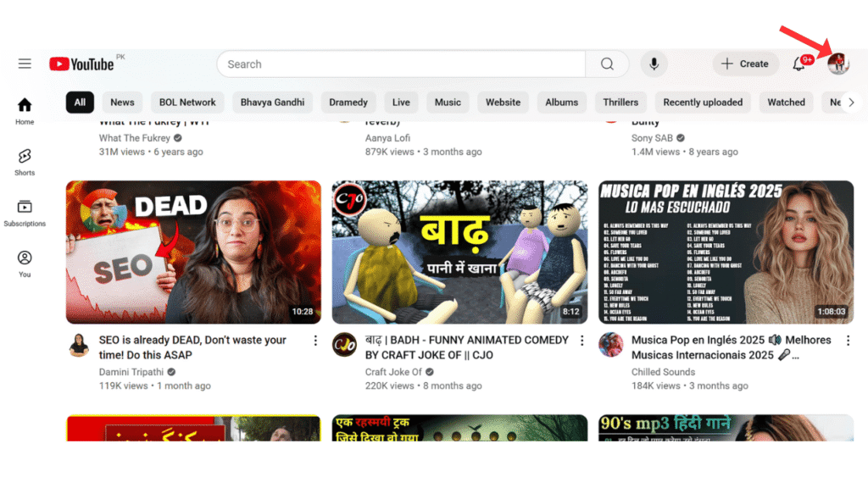This screenshot has width=868, height=488.
Task: Open options menu on Damini Tripathi's video
Action: click(x=314, y=340)
